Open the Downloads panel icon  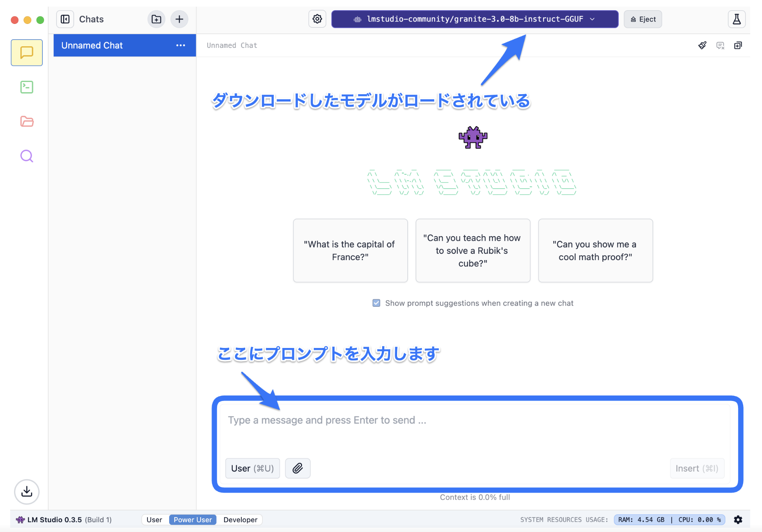(x=27, y=492)
